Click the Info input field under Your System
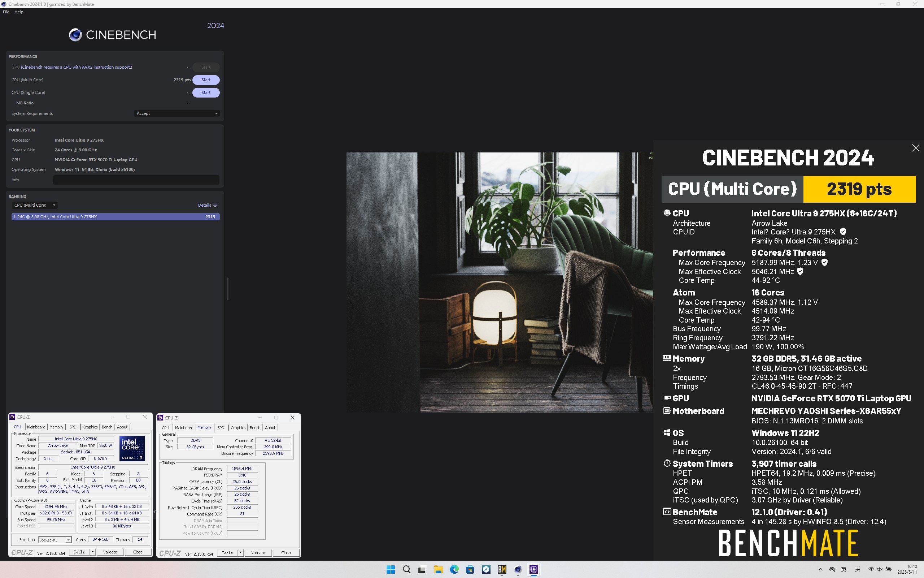 click(136, 180)
